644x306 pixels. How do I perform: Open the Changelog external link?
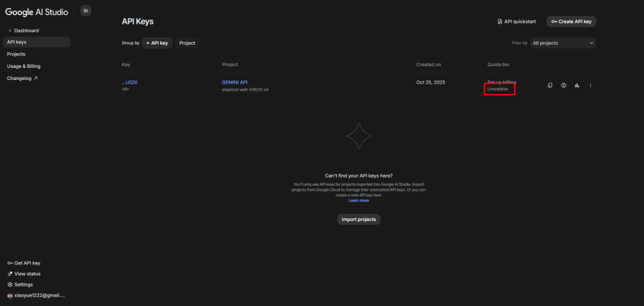click(x=22, y=78)
